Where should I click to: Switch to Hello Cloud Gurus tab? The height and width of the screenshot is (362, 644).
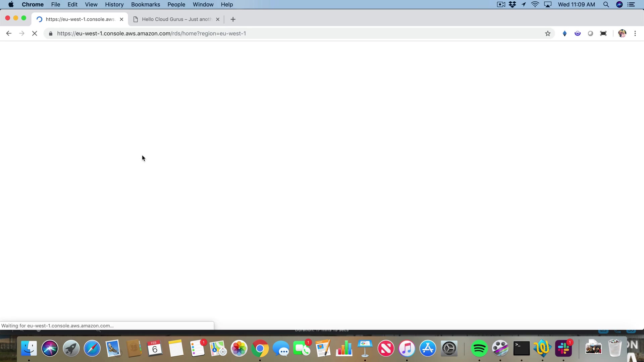176,19
